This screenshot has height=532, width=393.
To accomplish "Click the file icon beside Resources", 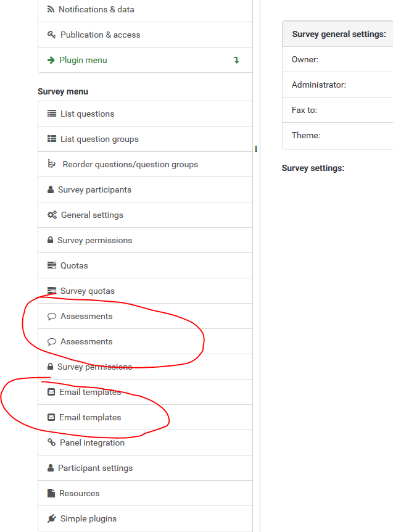I will coord(52,494).
